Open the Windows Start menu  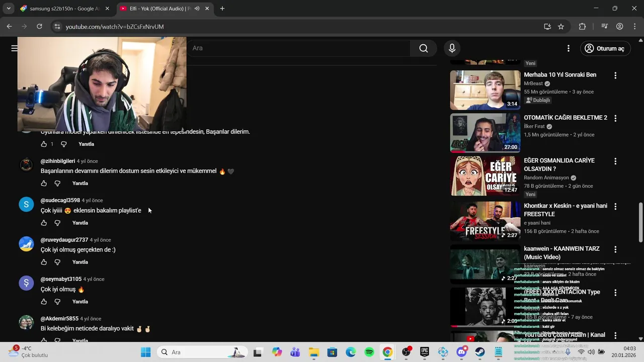coord(146,352)
